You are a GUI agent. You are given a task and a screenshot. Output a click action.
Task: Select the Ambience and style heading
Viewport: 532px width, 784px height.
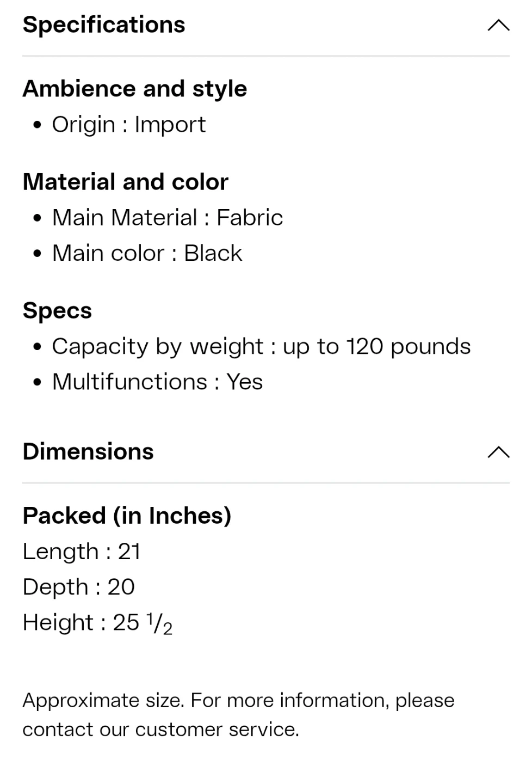pos(135,89)
